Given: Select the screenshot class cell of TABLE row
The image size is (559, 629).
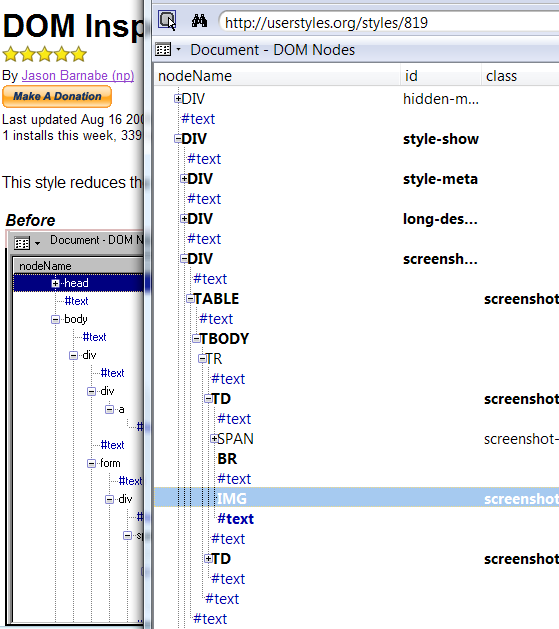Looking at the screenshot, I should (x=521, y=299).
